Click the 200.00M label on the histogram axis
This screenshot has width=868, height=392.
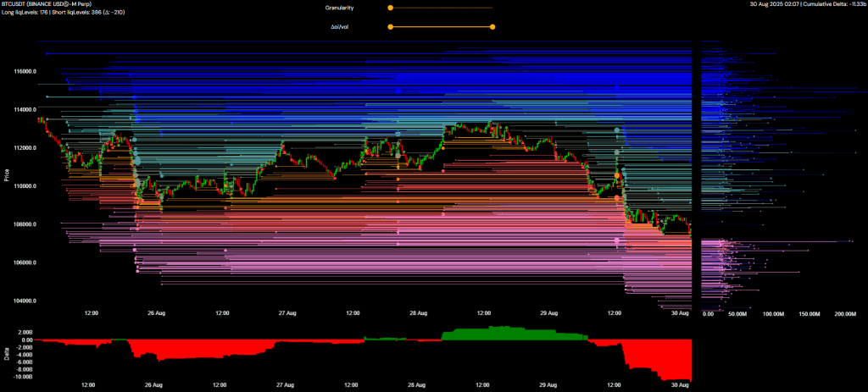844,313
